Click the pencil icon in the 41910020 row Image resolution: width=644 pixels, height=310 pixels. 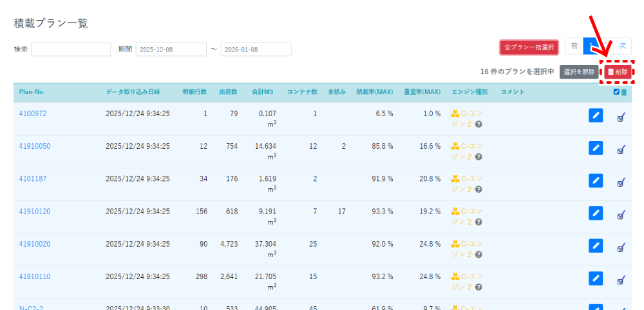(x=596, y=246)
